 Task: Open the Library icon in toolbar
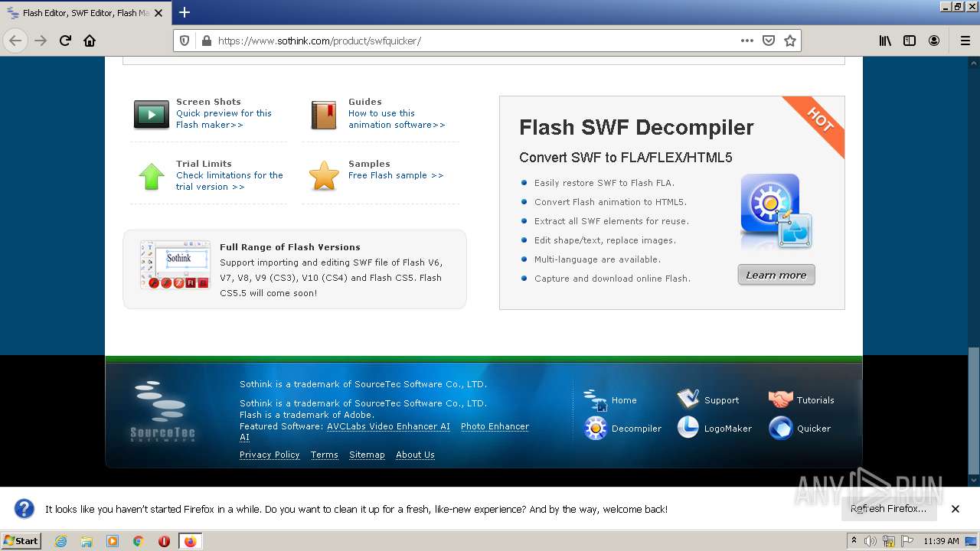[x=885, y=41]
